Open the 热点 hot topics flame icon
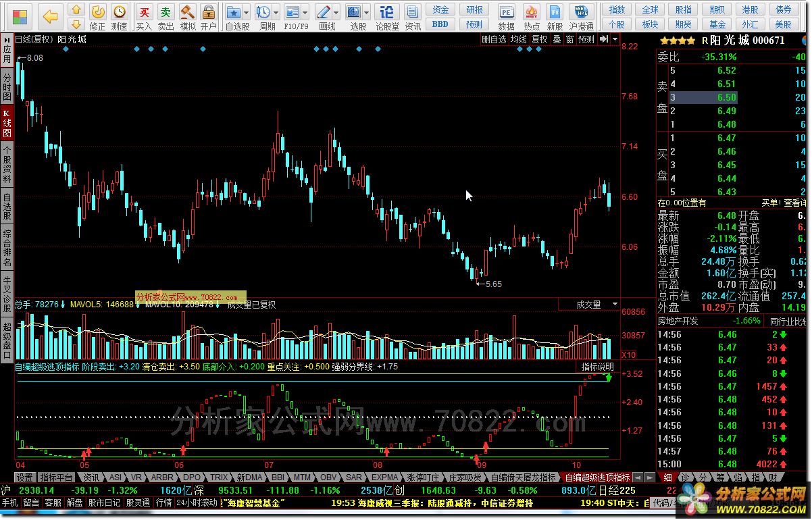Viewport: 812px width, 520px height. (532, 17)
